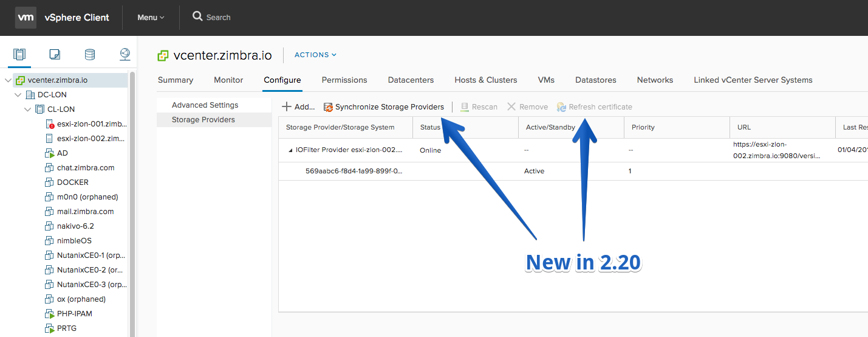The image size is (868, 337).
Task: Select ox (orphaned) in the tree
Action: pos(81,299)
